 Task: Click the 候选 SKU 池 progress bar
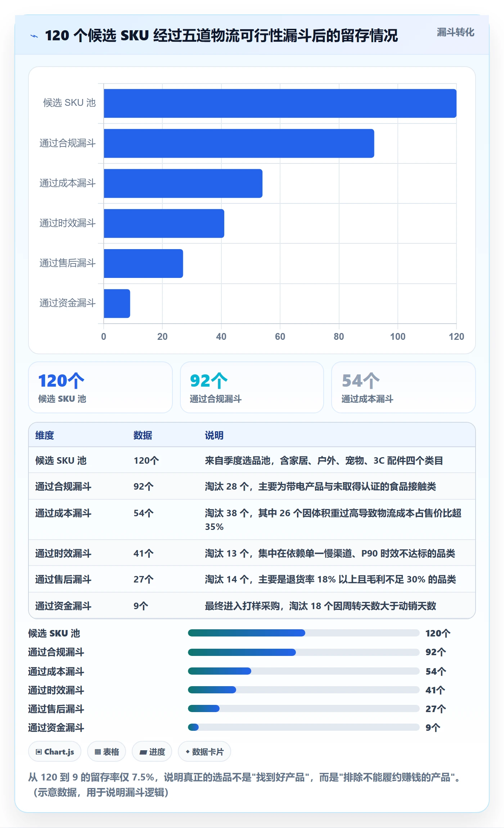[x=303, y=633]
